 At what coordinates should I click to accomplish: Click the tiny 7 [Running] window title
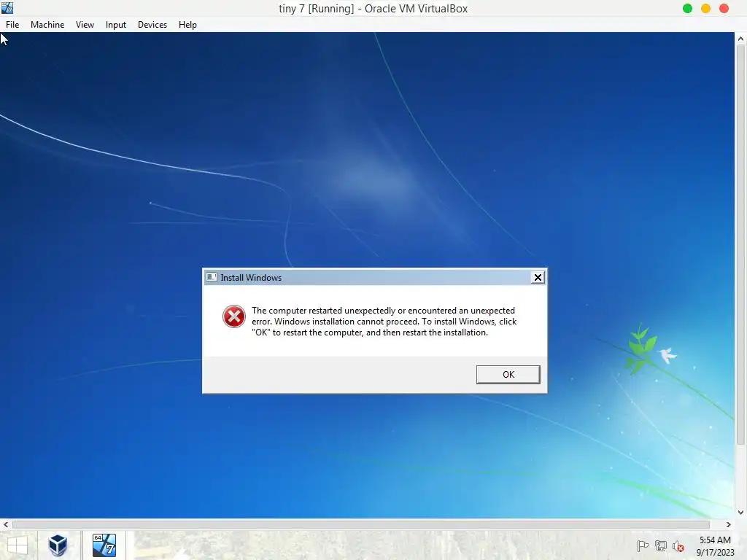pos(373,9)
